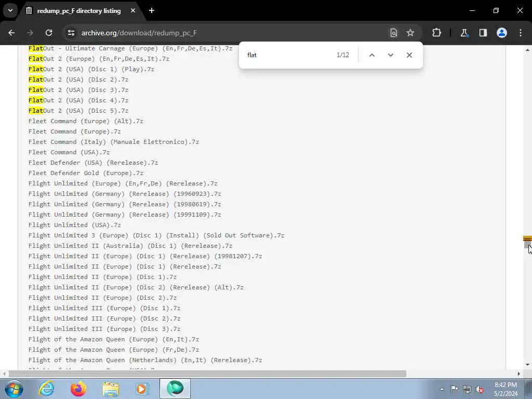Open Flight Unlimited II (Europe) (Disc 1) (Rerelease).7z

pyautogui.click(x=125, y=267)
